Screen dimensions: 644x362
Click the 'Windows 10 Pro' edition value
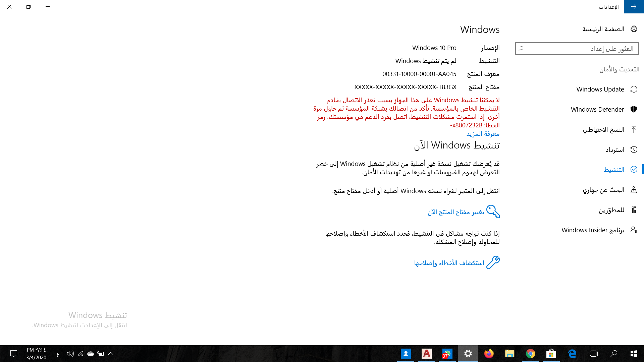click(434, 48)
